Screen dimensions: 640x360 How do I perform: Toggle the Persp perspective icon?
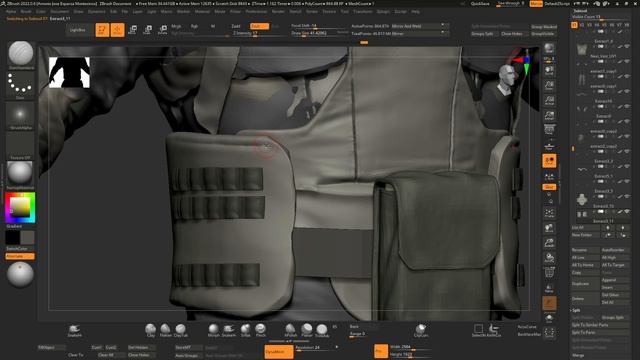pos(549,130)
